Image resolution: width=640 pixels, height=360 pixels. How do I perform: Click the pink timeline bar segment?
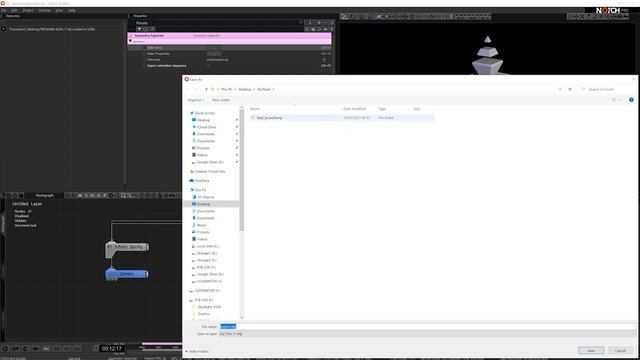click(162, 344)
